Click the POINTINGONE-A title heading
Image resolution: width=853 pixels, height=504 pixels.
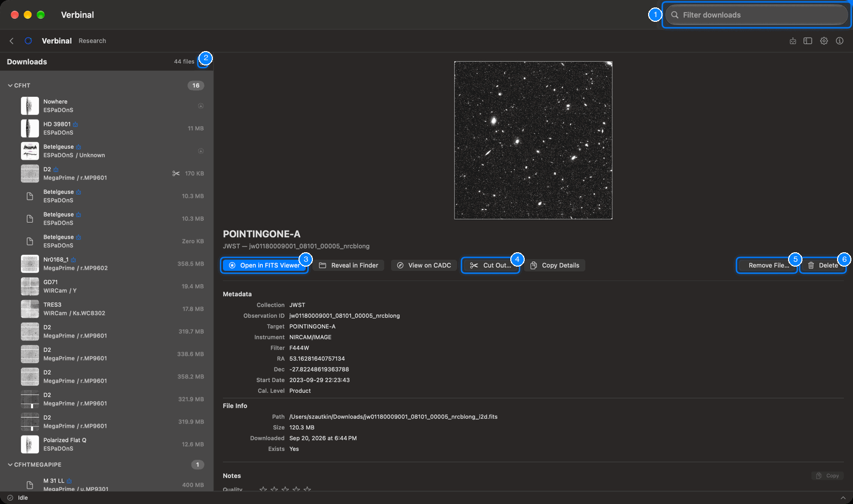point(262,234)
